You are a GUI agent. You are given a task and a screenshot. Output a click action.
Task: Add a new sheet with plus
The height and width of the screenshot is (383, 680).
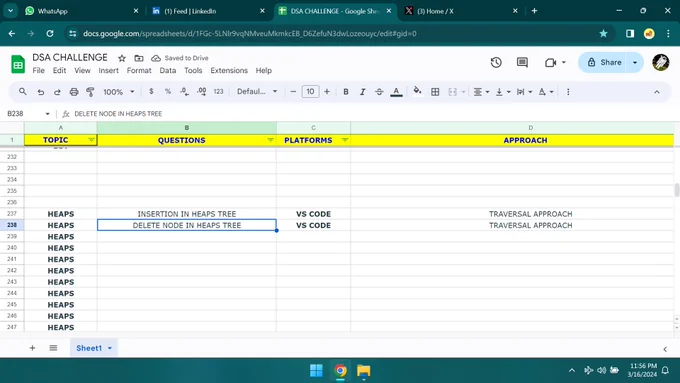click(33, 348)
